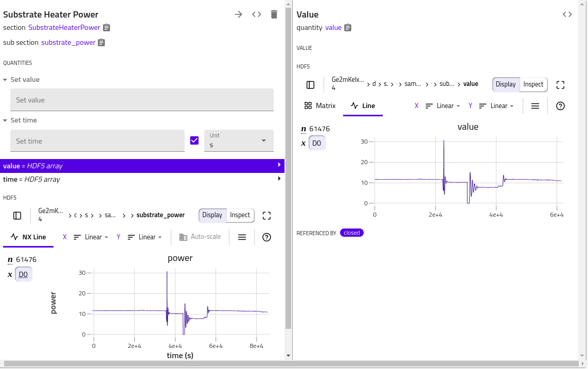This screenshot has width=588, height=369.
Task: Click the fullscreen icon in left substrate_power viewer
Action: [x=266, y=216]
